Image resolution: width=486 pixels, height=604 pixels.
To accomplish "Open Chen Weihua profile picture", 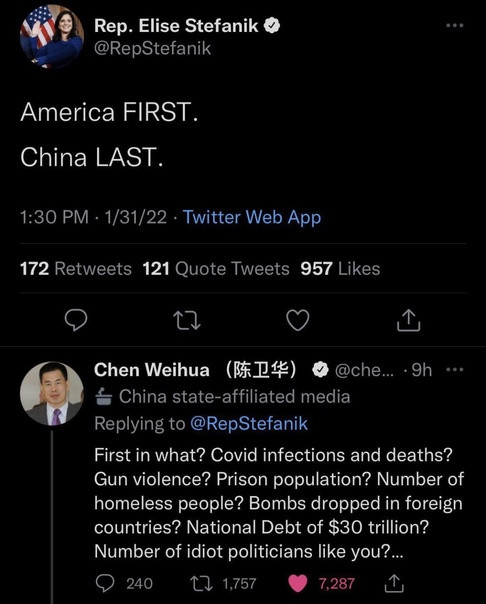I will (x=52, y=393).
